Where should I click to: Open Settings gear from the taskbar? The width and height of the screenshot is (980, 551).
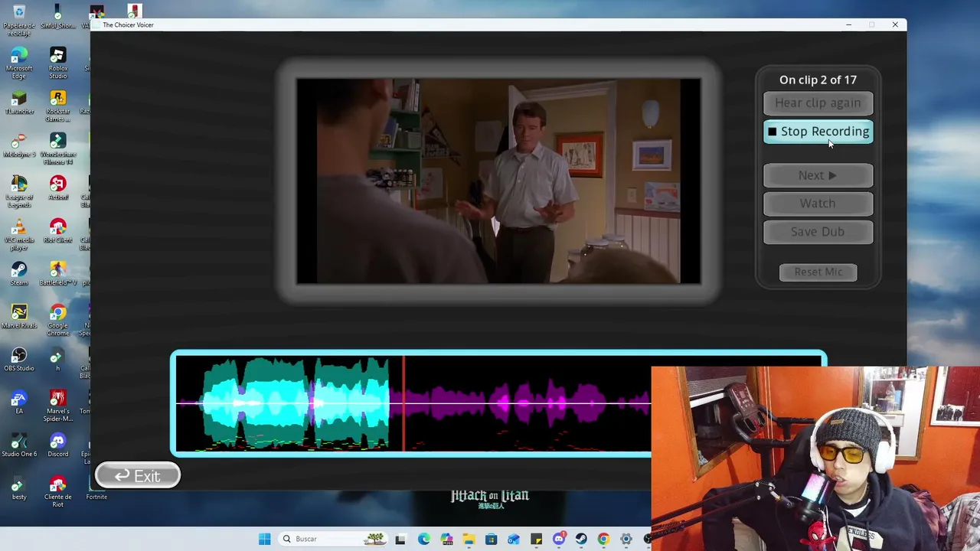point(626,539)
